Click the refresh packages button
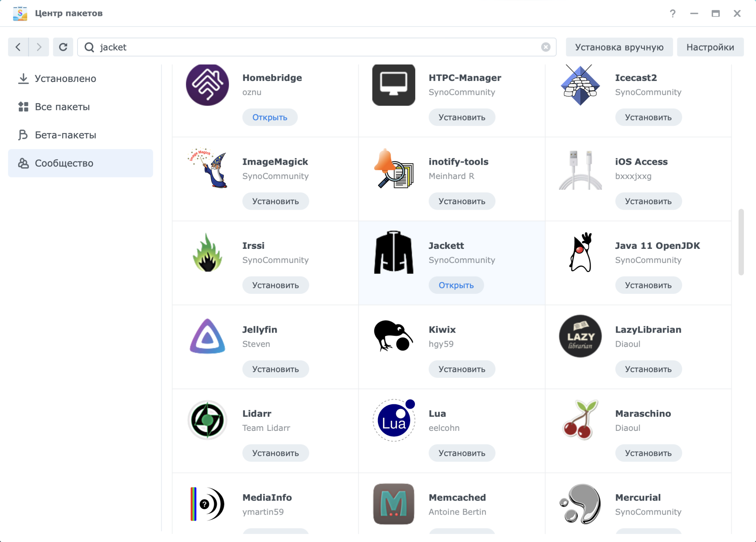Viewport: 756px width, 542px height. pos(63,47)
